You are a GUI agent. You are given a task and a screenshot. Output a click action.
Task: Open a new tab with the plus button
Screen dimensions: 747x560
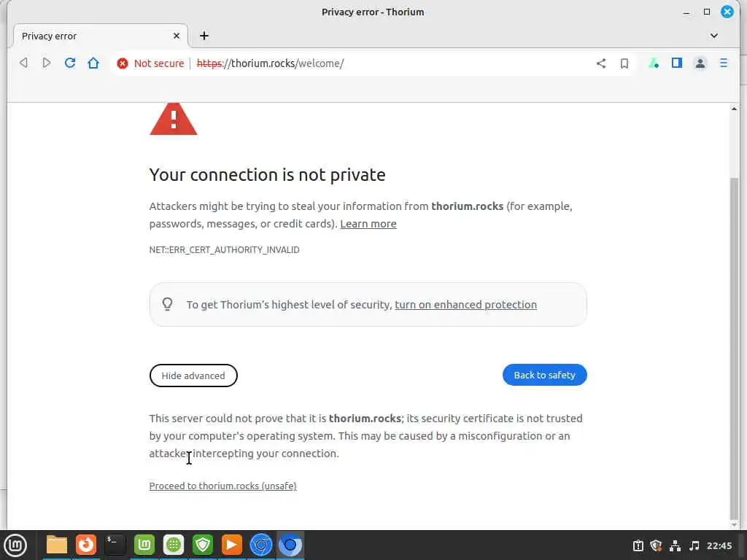pos(204,36)
